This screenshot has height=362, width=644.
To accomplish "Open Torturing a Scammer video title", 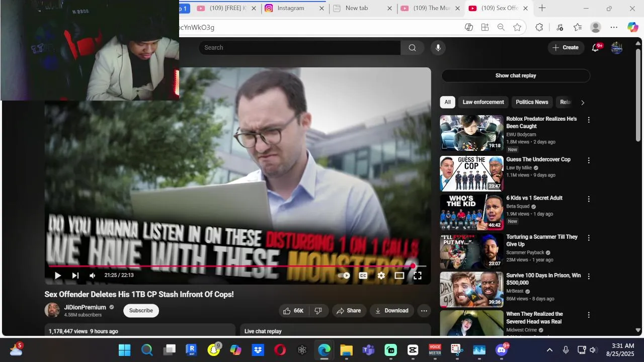I will coord(542,240).
